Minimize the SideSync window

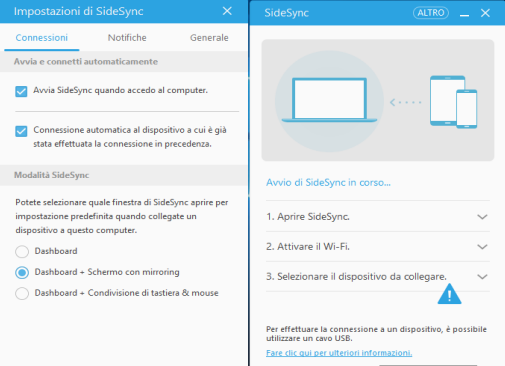(464, 13)
